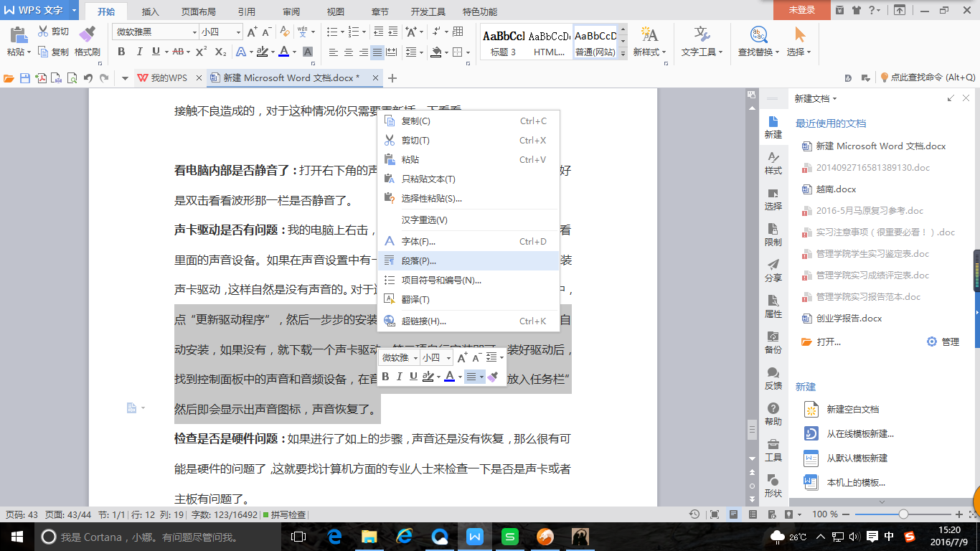Screen dimensions: 980x551
Task: Expand the font name dropdown 微软雅黑 in ribbon
Action: (194, 32)
